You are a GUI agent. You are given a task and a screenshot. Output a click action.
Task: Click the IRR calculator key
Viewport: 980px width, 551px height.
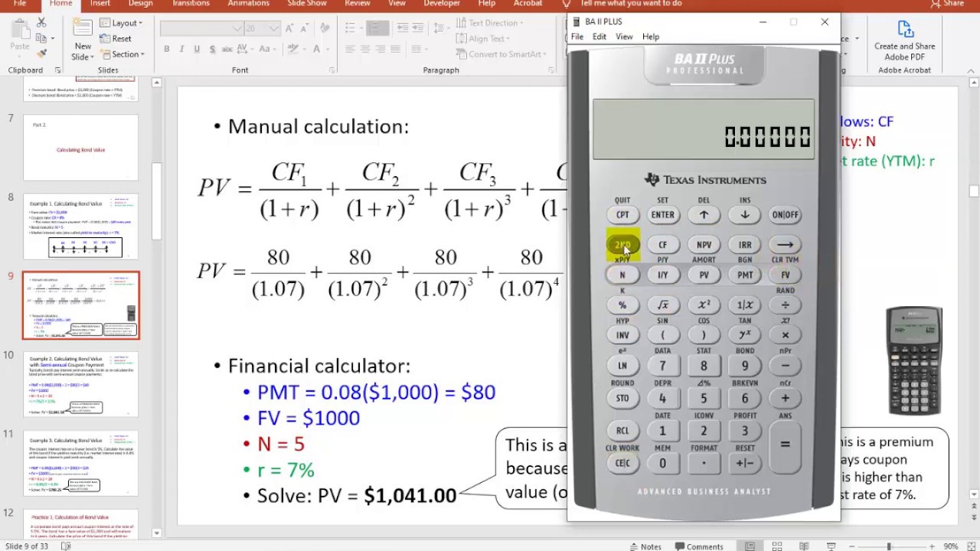744,245
